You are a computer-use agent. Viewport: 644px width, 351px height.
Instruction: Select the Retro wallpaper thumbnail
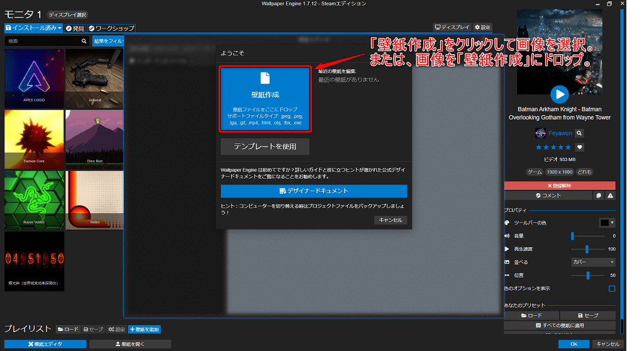click(x=94, y=200)
